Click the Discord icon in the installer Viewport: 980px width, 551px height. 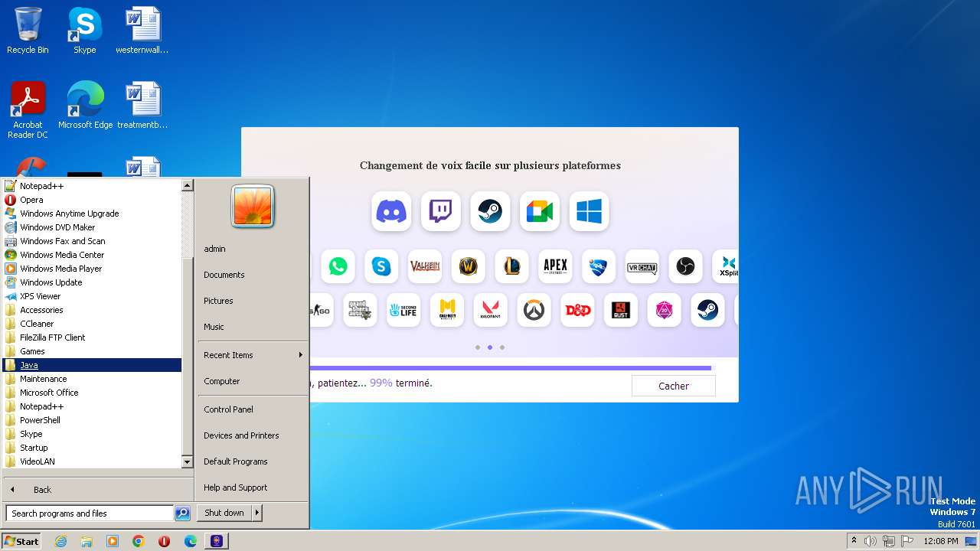click(391, 211)
